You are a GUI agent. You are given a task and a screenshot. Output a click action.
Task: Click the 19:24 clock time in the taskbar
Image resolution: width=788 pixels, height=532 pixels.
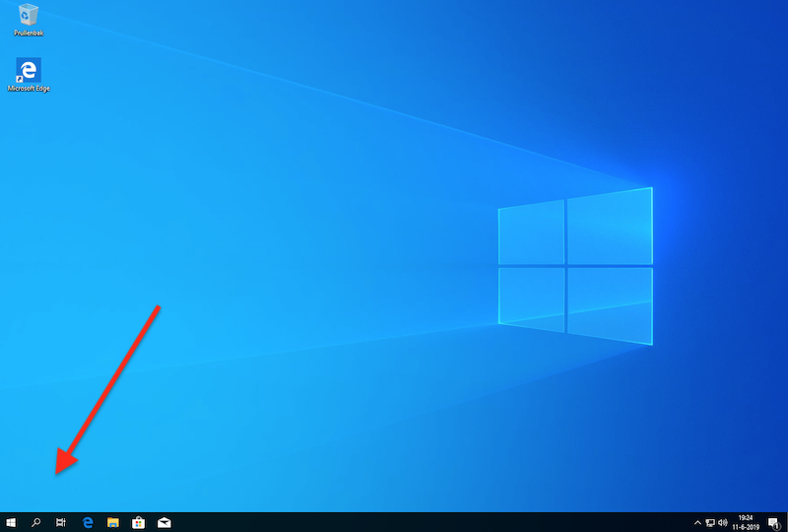coord(746,517)
